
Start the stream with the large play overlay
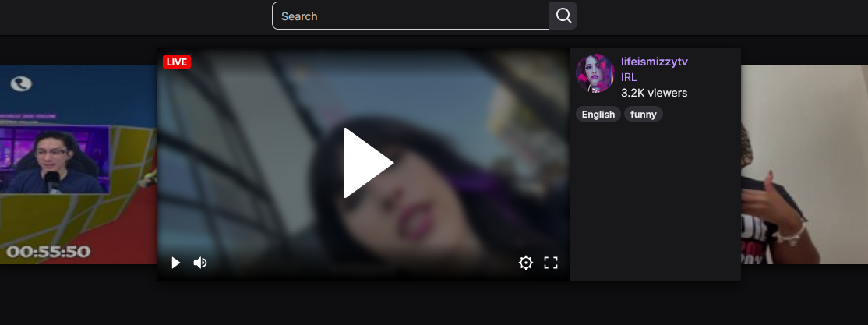coord(368,163)
